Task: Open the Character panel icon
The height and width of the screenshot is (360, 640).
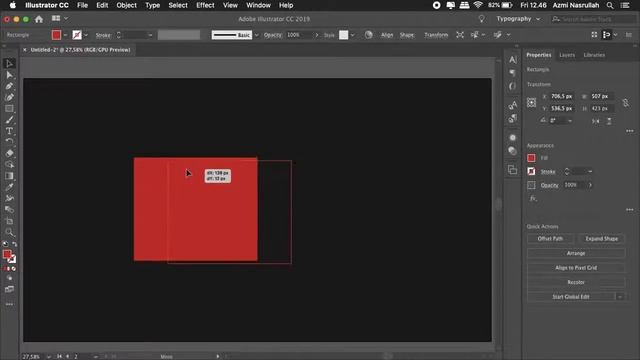Action: (513, 60)
